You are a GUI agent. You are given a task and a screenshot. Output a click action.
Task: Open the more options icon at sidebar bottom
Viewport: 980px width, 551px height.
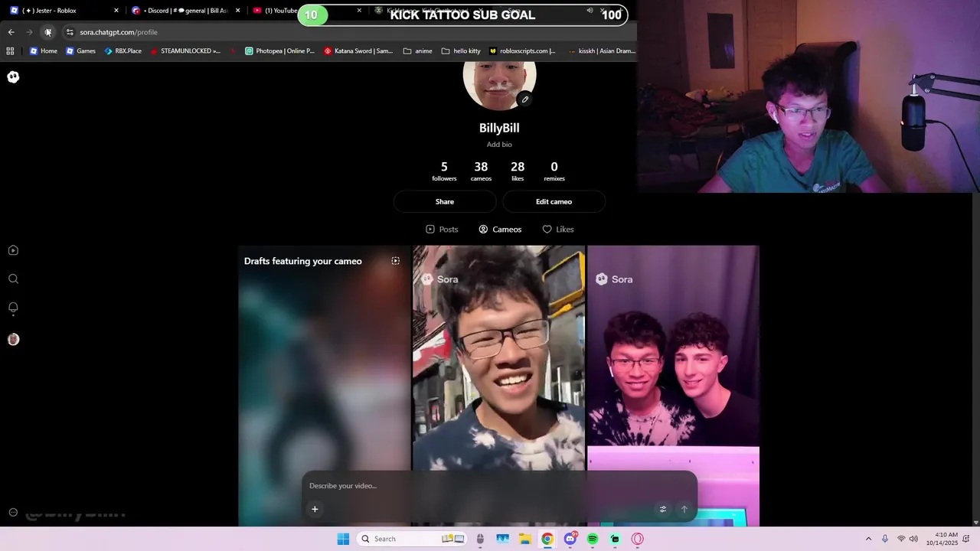point(13,513)
